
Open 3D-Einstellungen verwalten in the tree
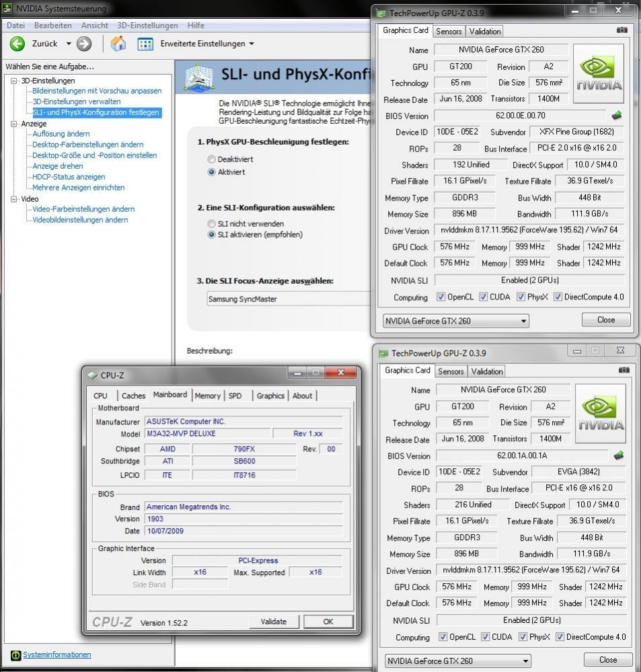77,102
